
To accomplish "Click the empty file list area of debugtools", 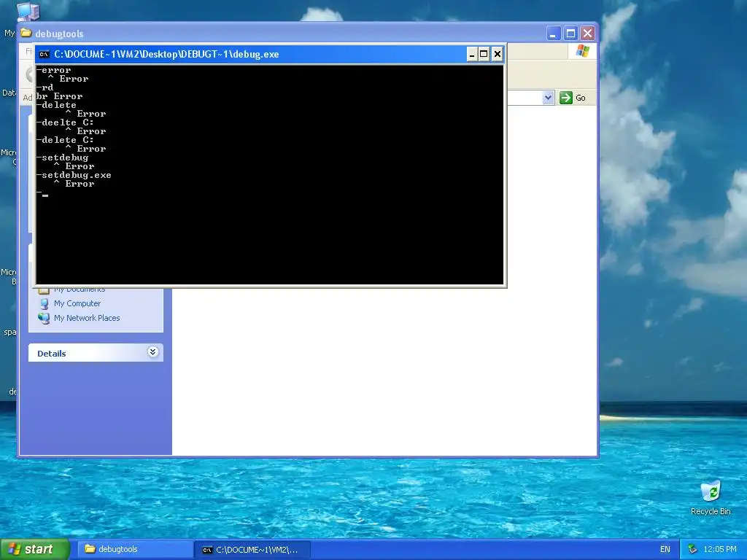I will (384, 371).
